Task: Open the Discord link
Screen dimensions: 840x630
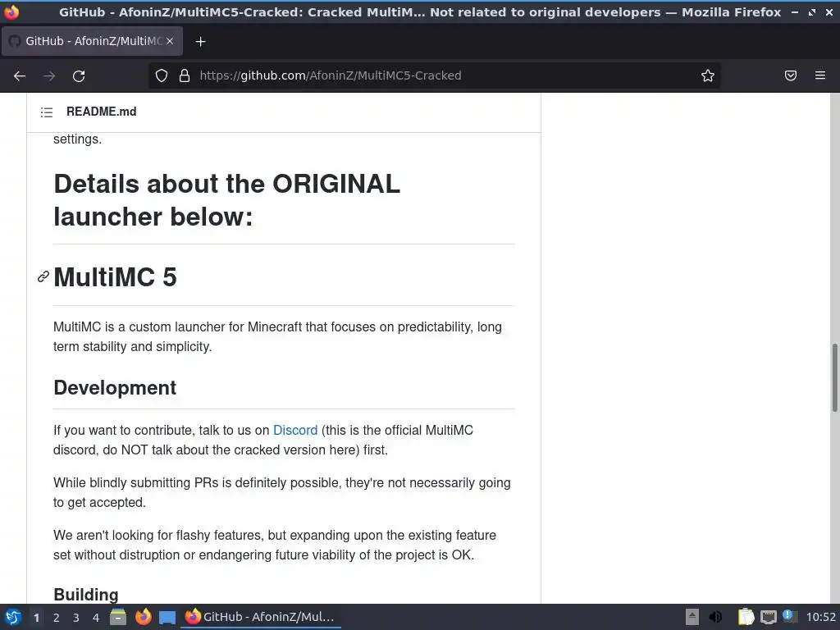Action: click(x=295, y=430)
